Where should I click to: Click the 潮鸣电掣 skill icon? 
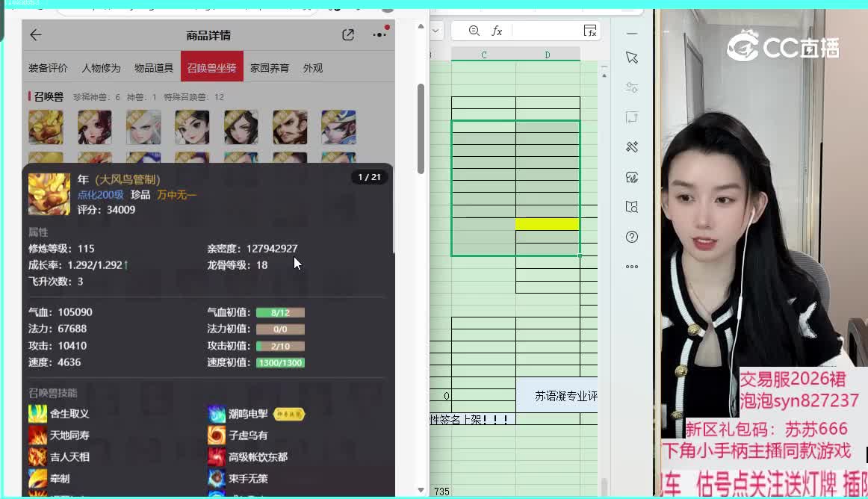tap(217, 414)
